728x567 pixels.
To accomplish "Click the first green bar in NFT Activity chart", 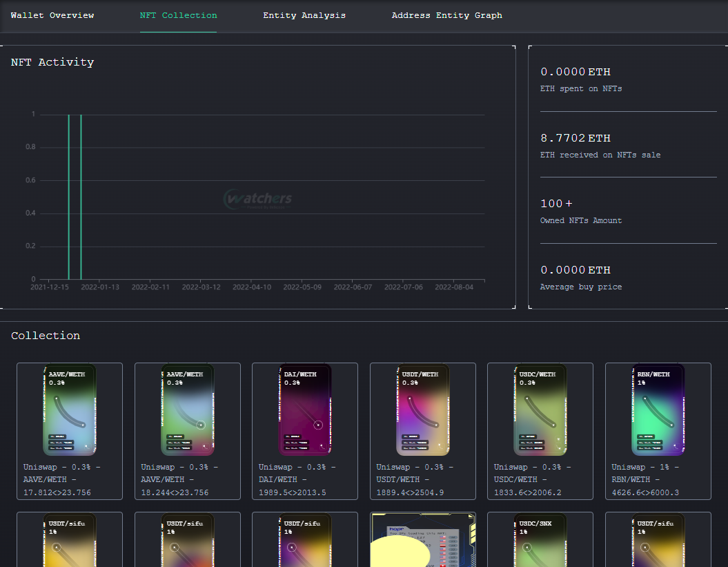I will click(69, 197).
